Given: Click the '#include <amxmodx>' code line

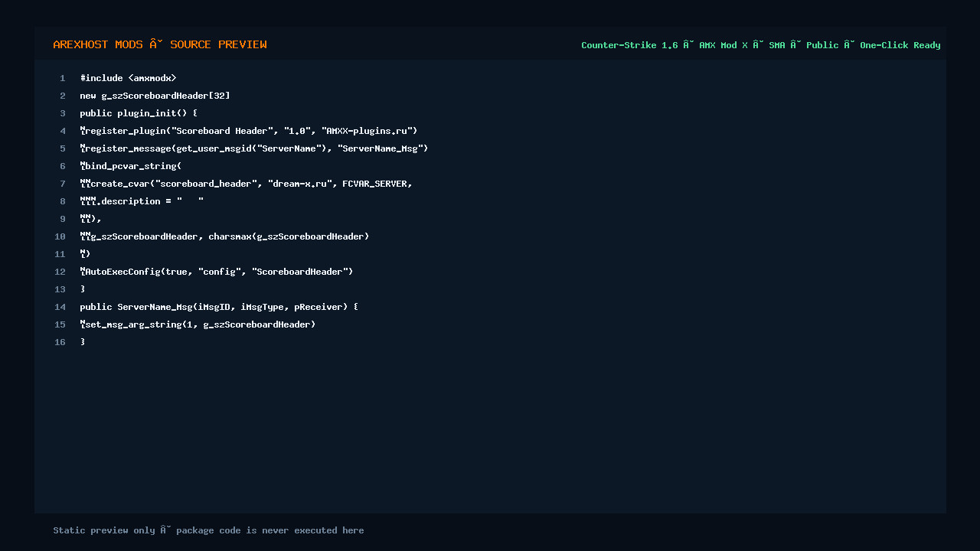Looking at the screenshot, I should (128, 78).
